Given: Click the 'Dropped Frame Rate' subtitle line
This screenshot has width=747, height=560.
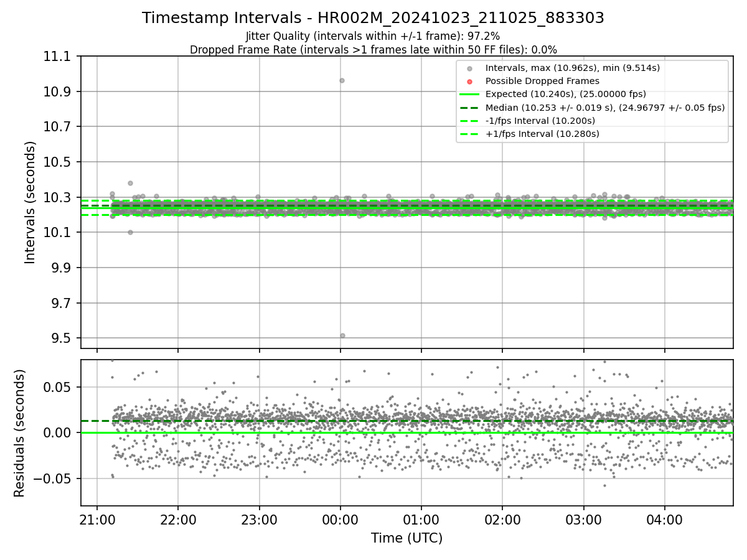Looking at the screenshot, I should tap(373, 49).
